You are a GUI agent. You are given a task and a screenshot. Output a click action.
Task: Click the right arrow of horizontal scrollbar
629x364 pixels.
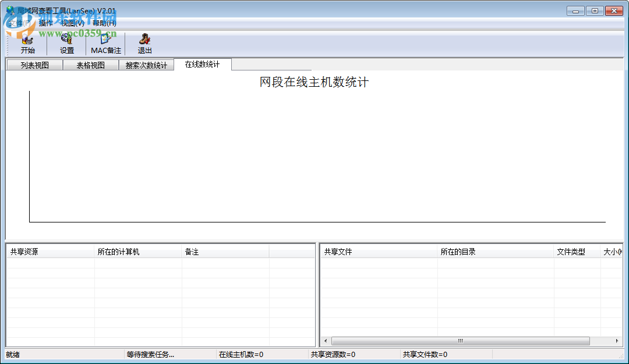coord(619,341)
